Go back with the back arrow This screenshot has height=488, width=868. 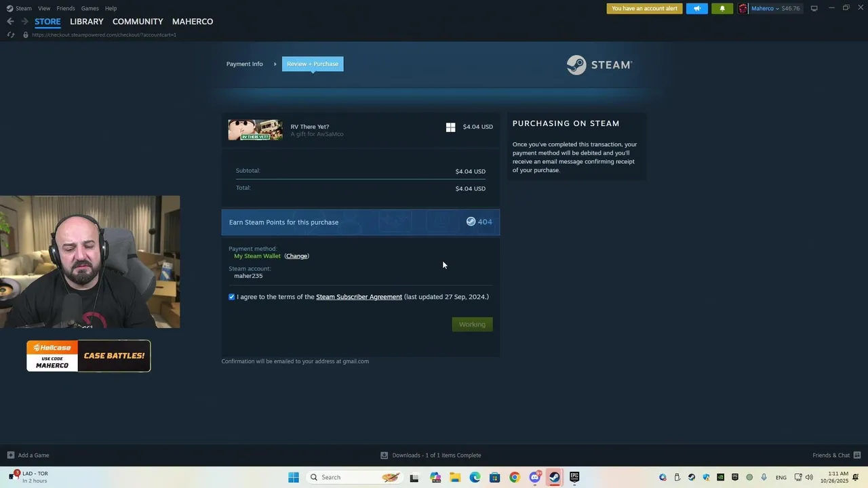(10, 22)
